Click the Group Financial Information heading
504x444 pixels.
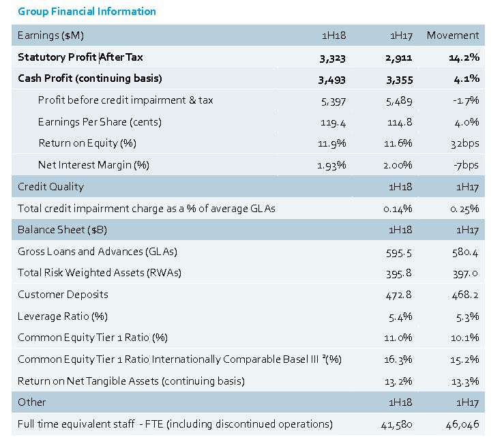87,12
